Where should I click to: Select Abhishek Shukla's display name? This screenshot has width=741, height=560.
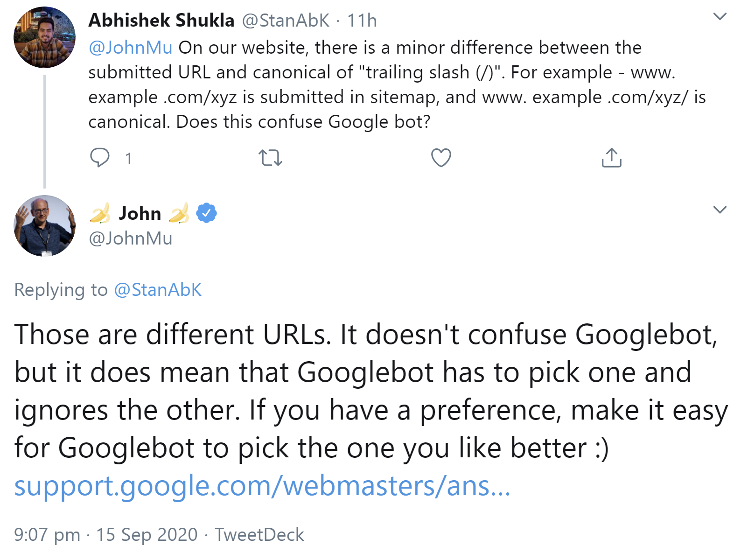161,20
